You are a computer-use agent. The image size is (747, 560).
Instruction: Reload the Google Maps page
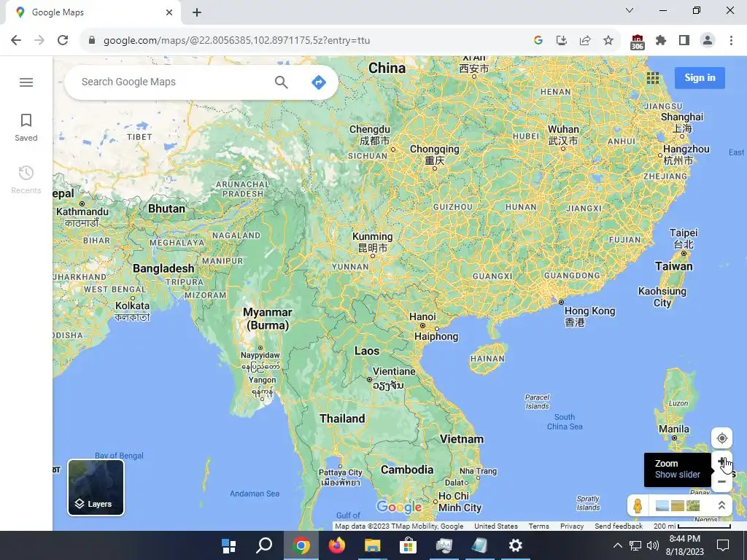click(63, 40)
